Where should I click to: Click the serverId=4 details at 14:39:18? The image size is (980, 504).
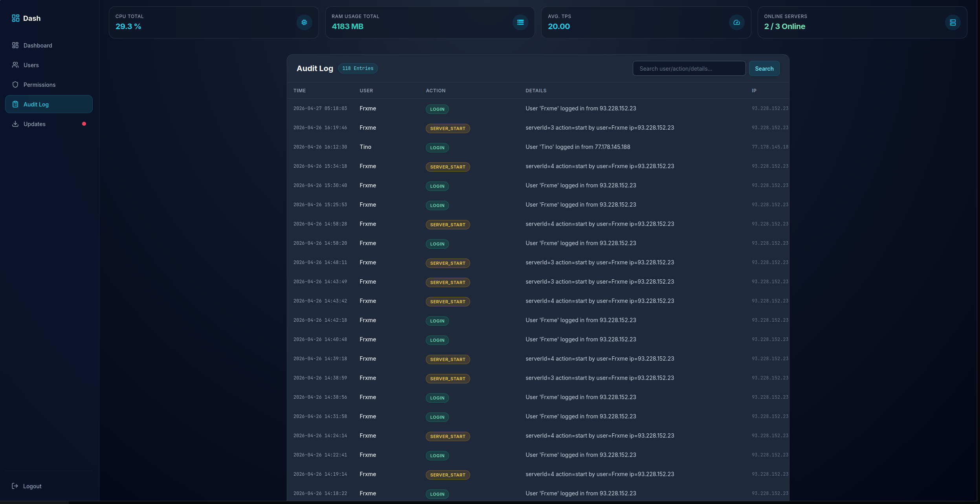pyautogui.click(x=600, y=359)
